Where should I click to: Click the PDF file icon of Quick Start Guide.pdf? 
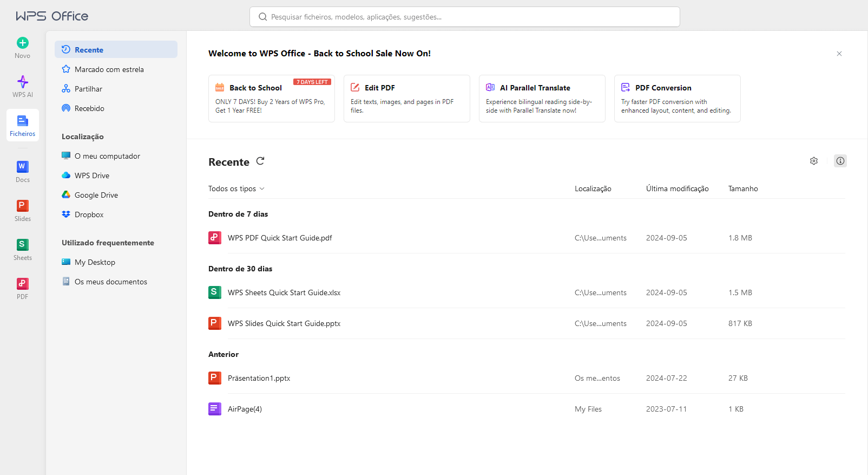click(215, 238)
